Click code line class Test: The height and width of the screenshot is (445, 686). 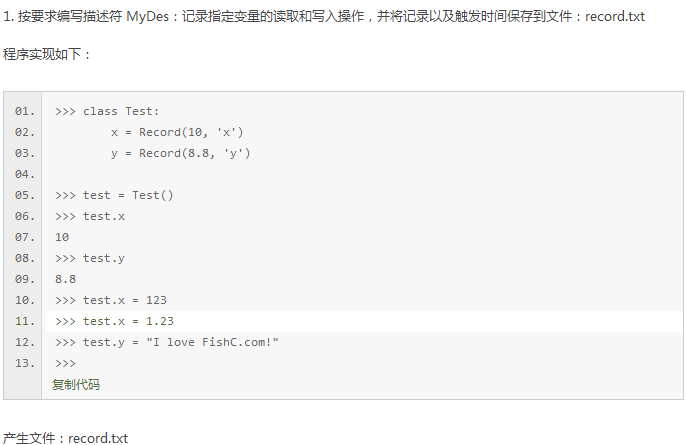click(107, 111)
